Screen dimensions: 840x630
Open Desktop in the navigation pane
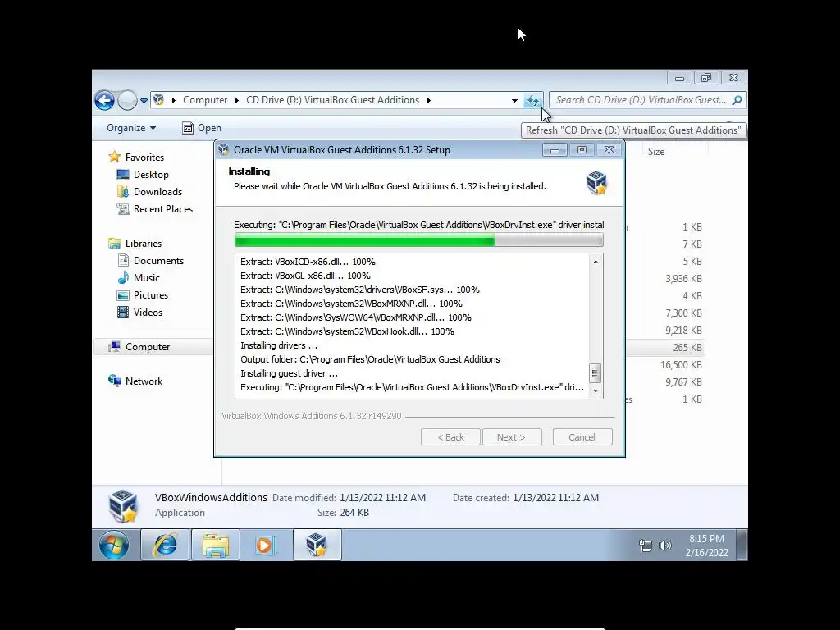click(x=151, y=175)
